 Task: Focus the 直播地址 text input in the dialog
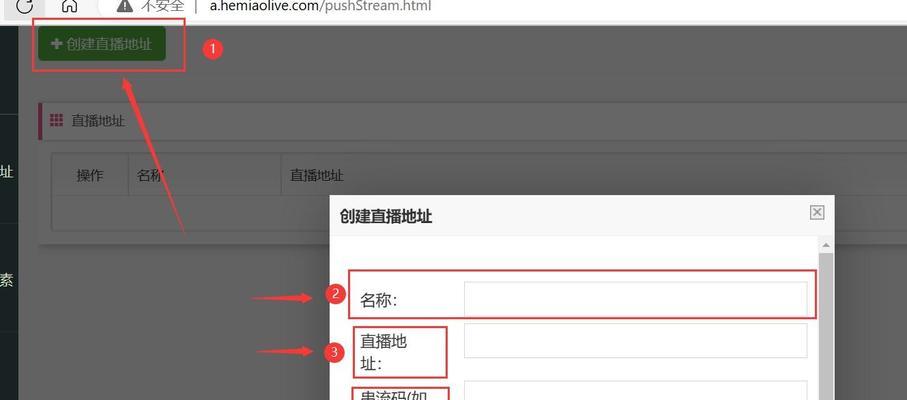coord(635,340)
